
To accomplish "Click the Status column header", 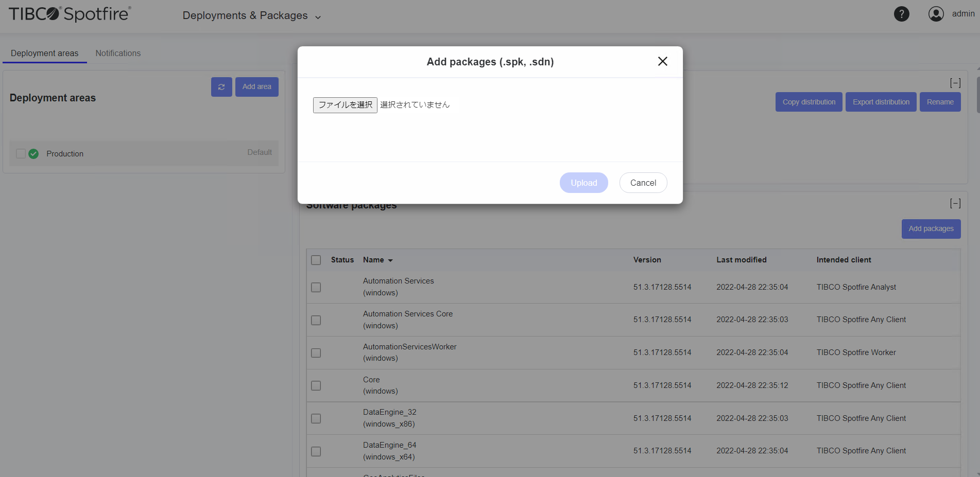I will 342,260.
